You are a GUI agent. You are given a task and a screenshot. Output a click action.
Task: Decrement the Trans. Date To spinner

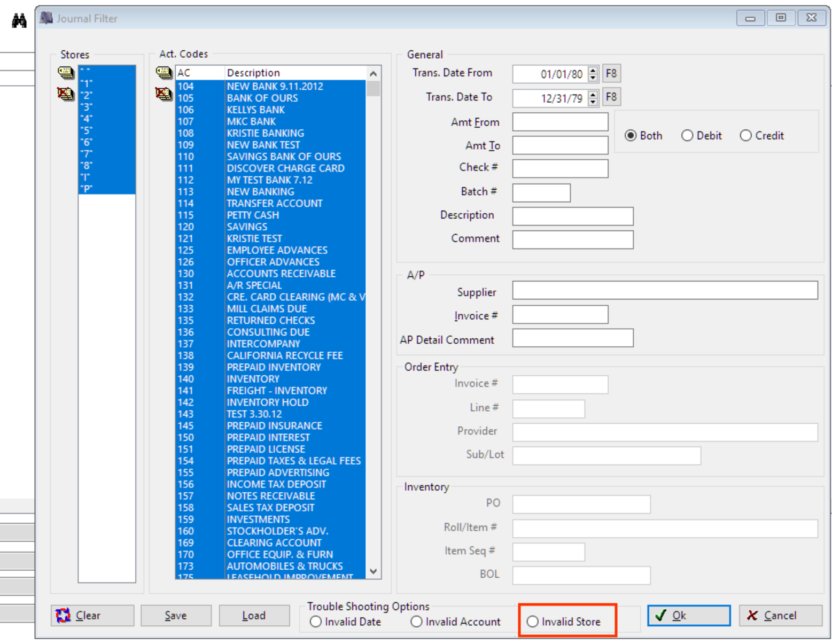pos(593,102)
